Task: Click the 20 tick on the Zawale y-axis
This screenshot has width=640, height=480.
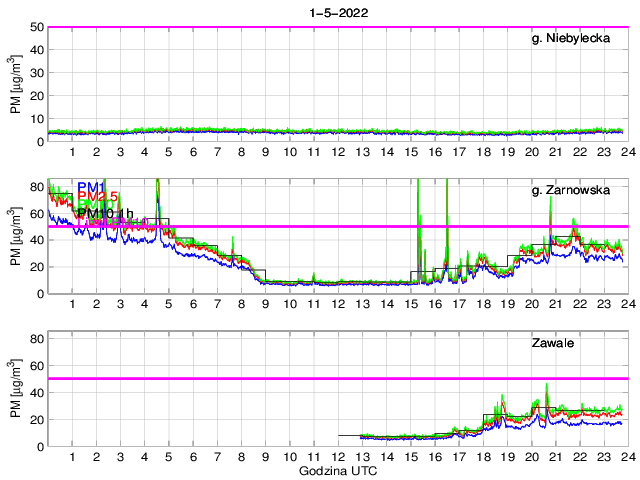Action: (x=35, y=419)
